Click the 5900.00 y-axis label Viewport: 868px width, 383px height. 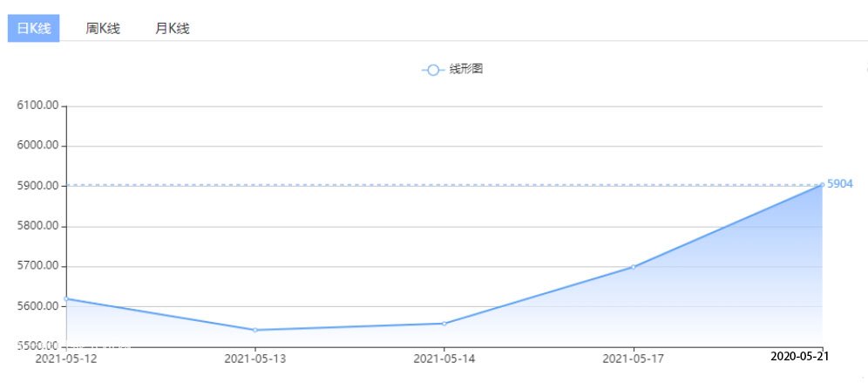[x=37, y=186]
